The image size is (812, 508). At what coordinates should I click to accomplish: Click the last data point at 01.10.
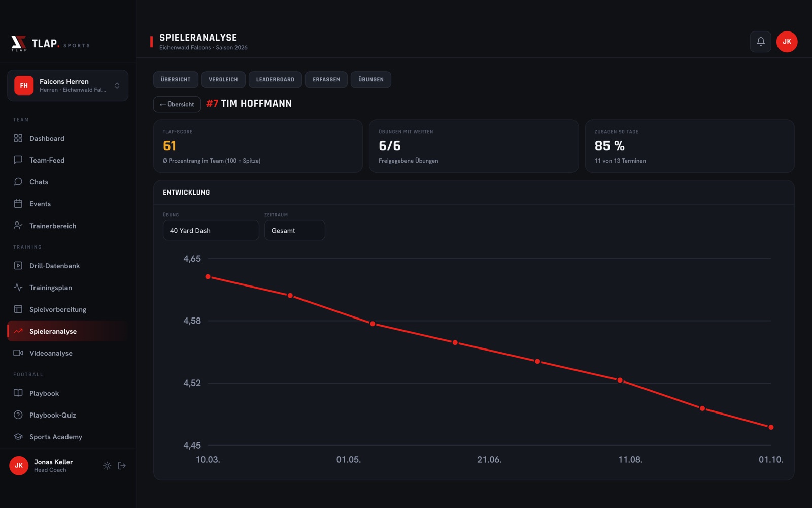click(x=771, y=427)
